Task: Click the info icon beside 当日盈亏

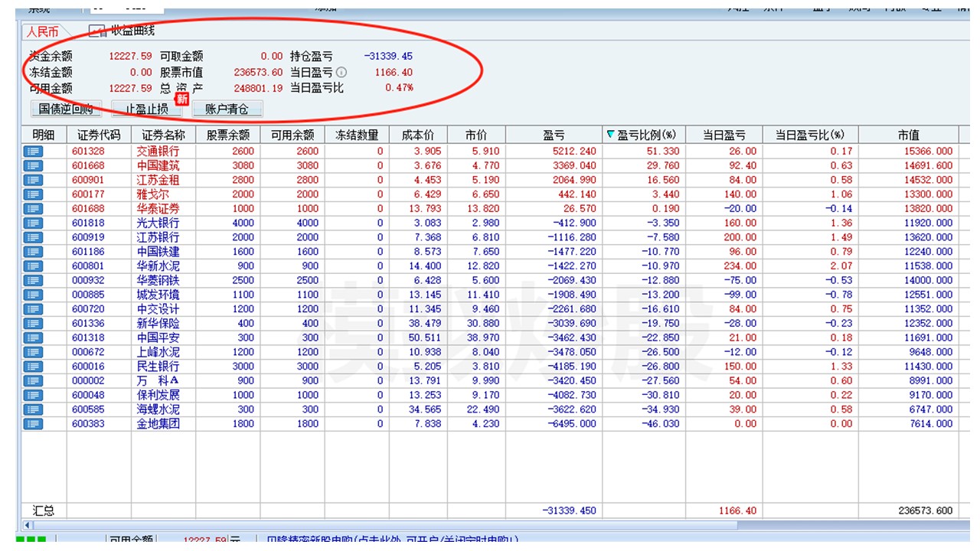Action: click(x=341, y=73)
